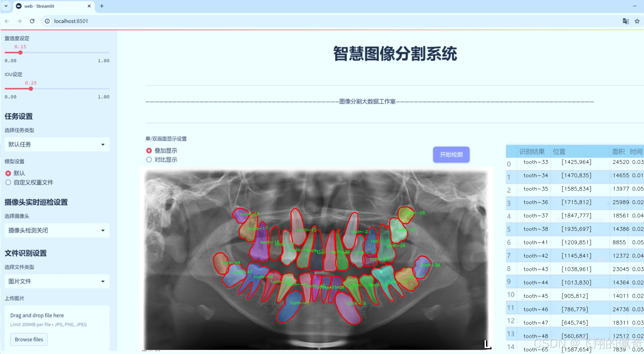Open the tab search chevron
The width and height of the screenshot is (644, 354).
coord(6,6)
